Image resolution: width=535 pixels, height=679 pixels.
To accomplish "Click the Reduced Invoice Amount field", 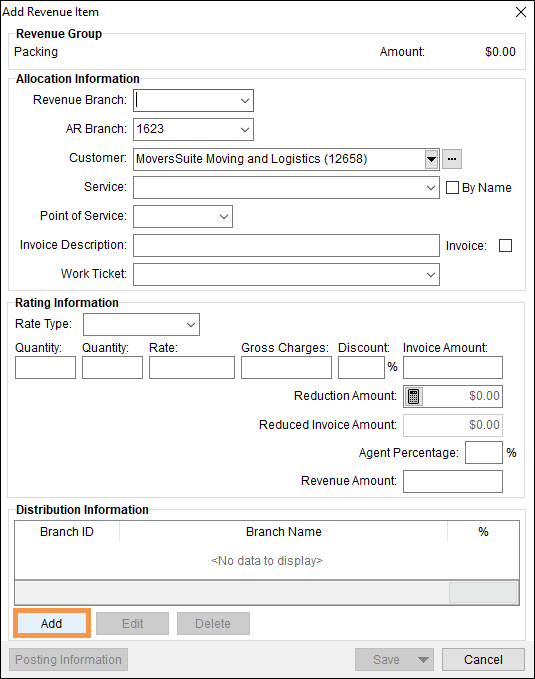I will tap(453, 425).
